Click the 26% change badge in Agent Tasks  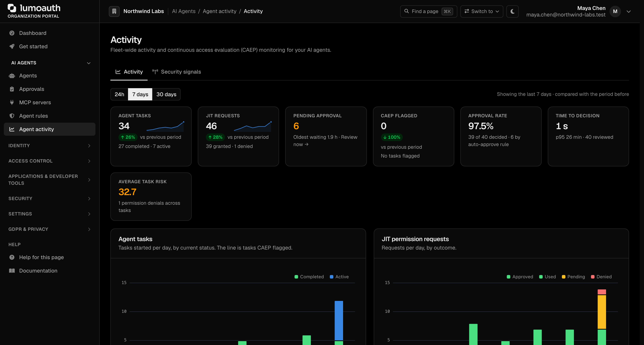coord(128,137)
